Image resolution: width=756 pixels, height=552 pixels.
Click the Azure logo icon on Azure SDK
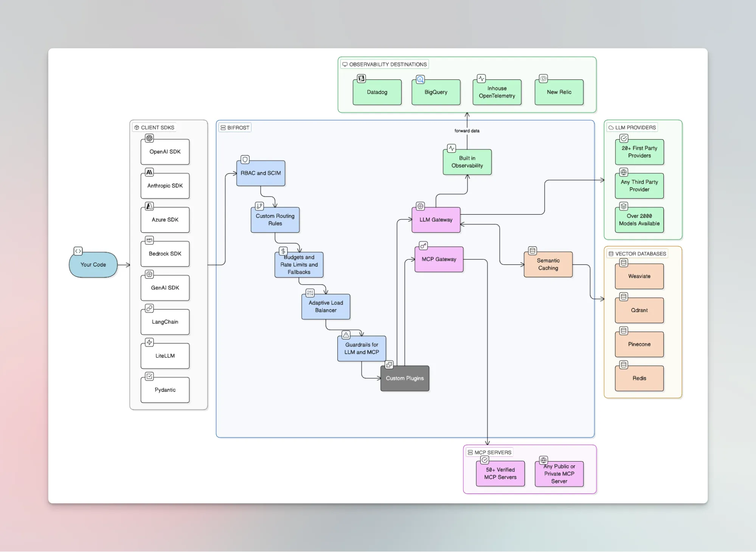(x=149, y=206)
